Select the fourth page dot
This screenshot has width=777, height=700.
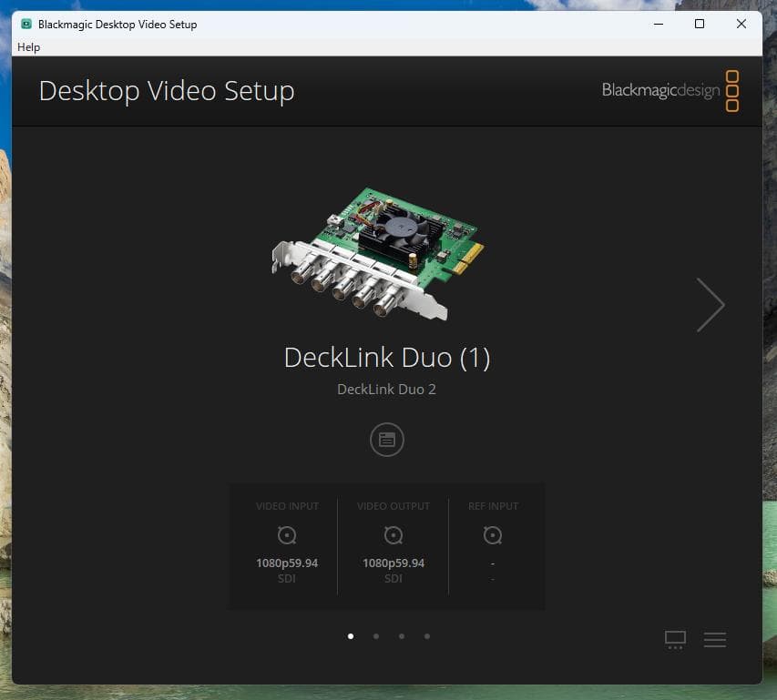tap(427, 636)
